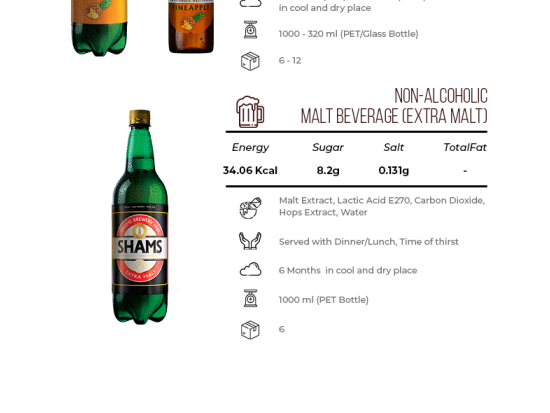550x413 pixels.
Task: Click the 1000 ml (PET Bottle) text
Action: pos(324,300)
